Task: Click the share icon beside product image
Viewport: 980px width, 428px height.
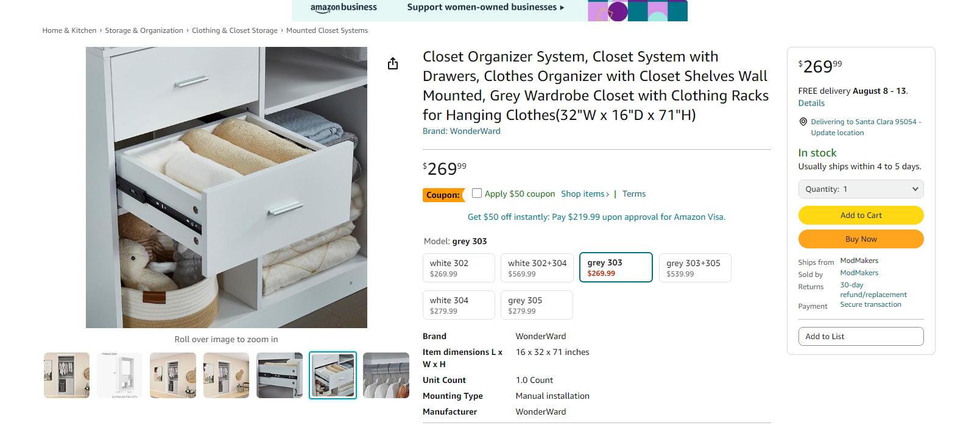Action: tap(393, 64)
